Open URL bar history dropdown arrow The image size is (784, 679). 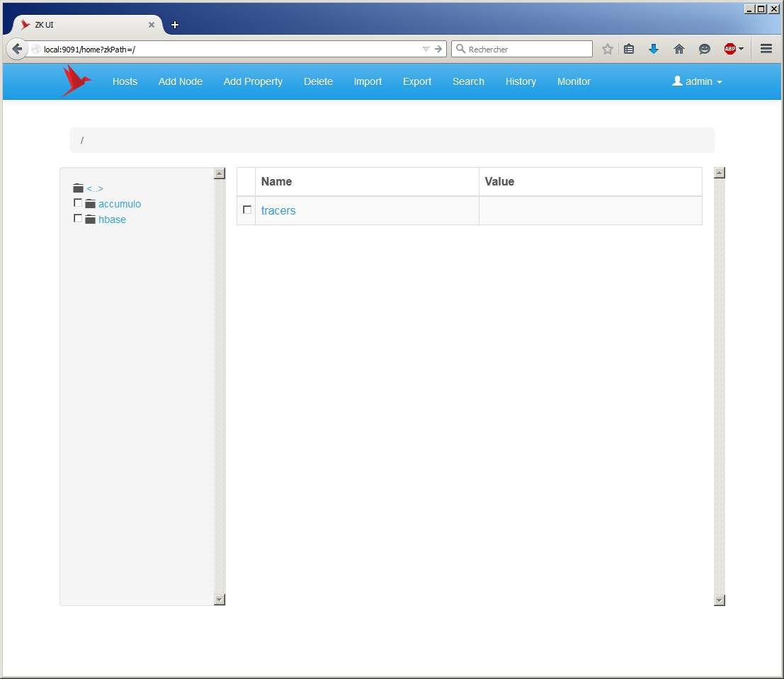pyautogui.click(x=426, y=49)
